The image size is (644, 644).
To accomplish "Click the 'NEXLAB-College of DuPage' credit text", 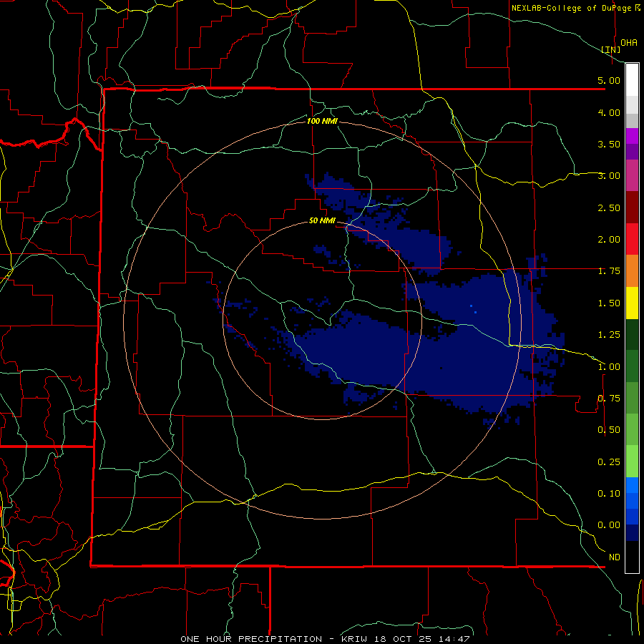I will [572, 8].
